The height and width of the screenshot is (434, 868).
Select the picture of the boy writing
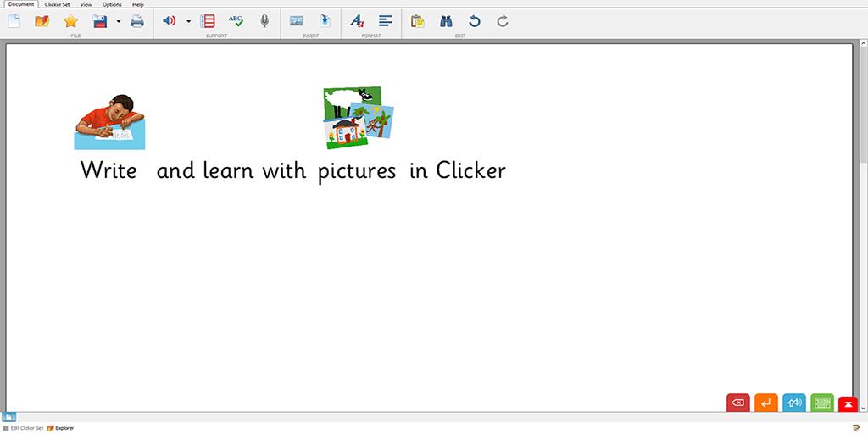(x=109, y=122)
